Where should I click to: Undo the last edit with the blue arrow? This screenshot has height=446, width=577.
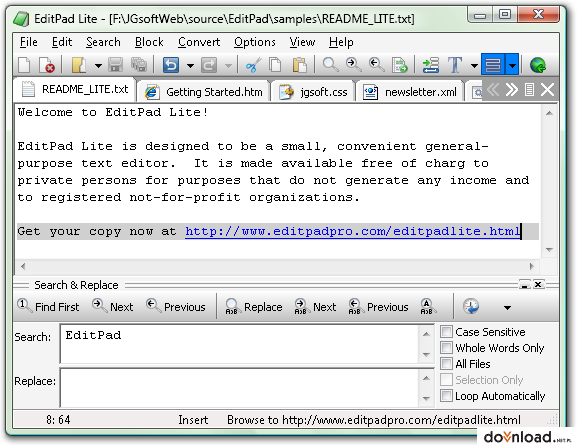pos(171,65)
